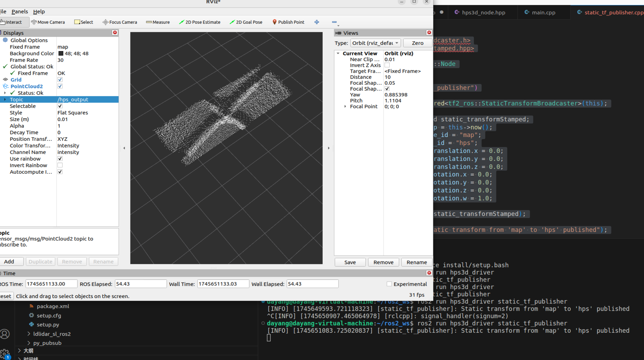The height and width of the screenshot is (360, 644).
Task: Collapse the Displays panel with left arrow
Action: (124, 148)
